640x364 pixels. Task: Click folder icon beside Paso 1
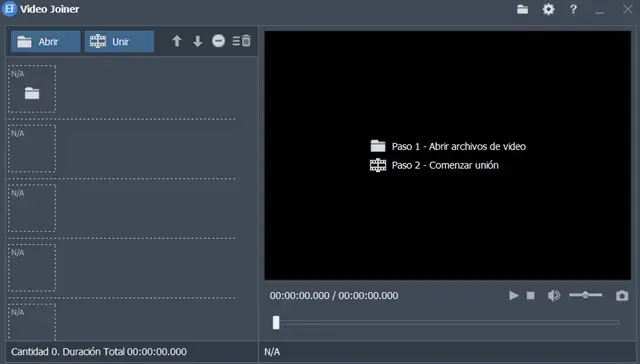click(x=378, y=146)
